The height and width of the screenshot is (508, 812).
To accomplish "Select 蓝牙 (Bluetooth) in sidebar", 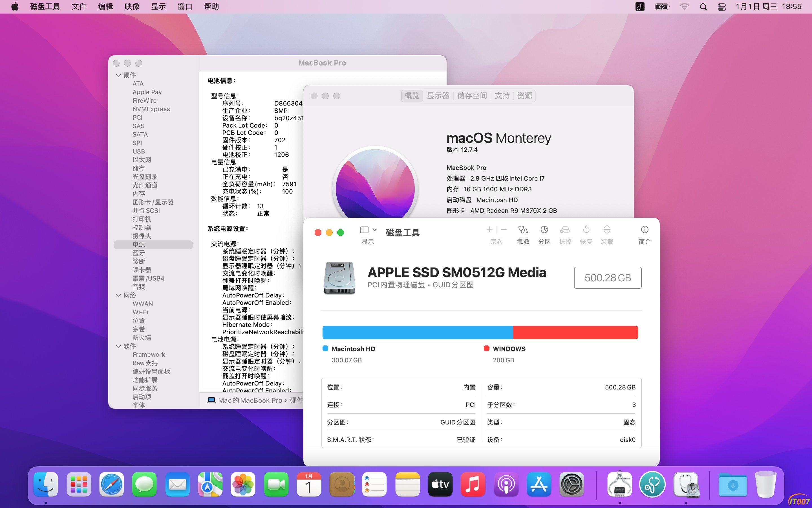I will [139, 253].
